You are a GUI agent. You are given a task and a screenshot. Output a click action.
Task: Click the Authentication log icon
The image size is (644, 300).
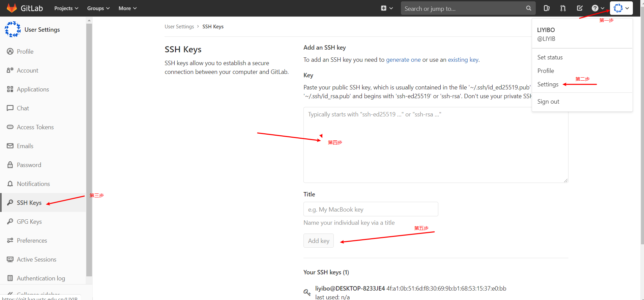tap(10, 278)
